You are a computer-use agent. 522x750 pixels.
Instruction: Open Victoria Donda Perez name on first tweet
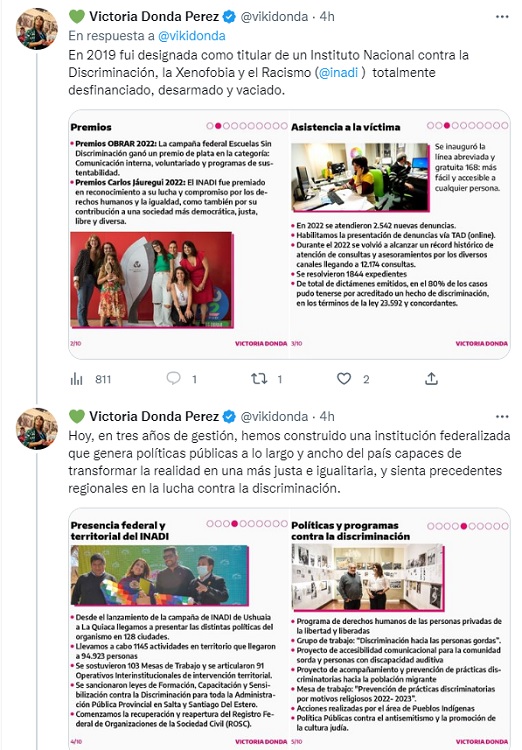154,17
